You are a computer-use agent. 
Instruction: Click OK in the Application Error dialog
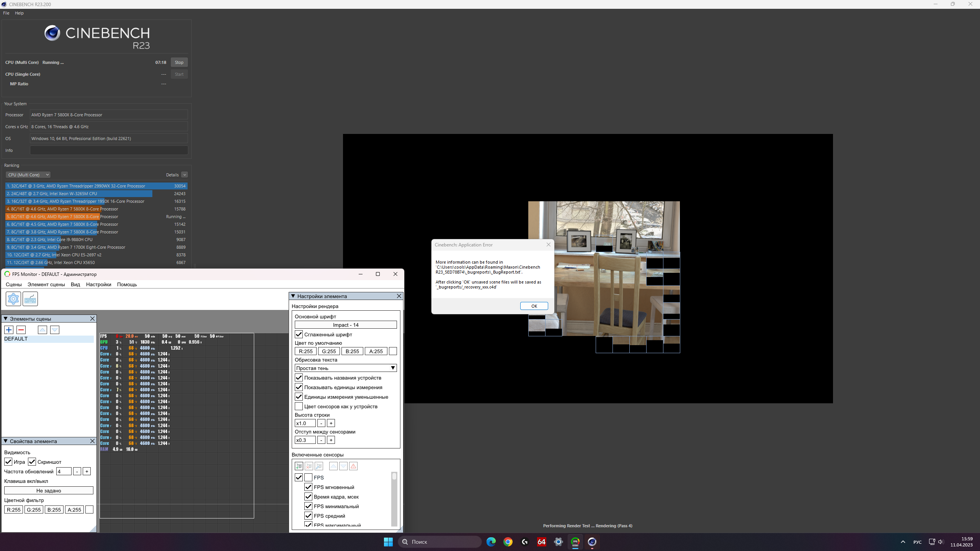tap(534, 306)
